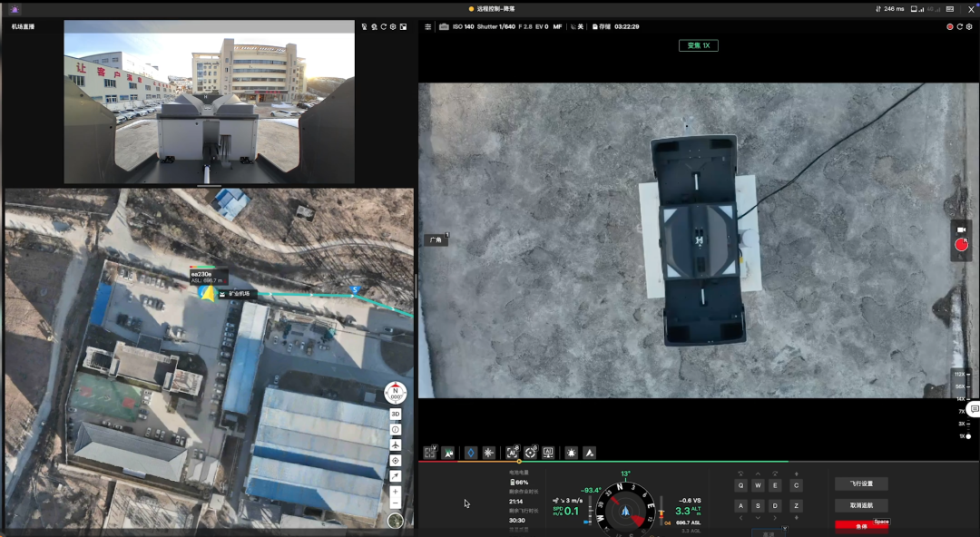This screenshot has height=537, width=980.
Task: Toggle the map 3D view button
Action: pyautogui.click(x=396, y=414)
